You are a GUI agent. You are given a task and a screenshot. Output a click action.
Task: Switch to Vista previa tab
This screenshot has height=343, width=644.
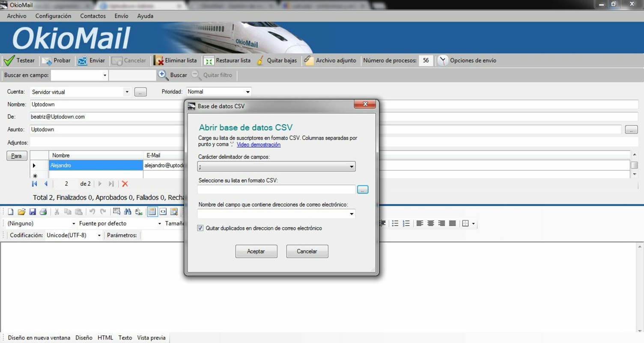151,338
